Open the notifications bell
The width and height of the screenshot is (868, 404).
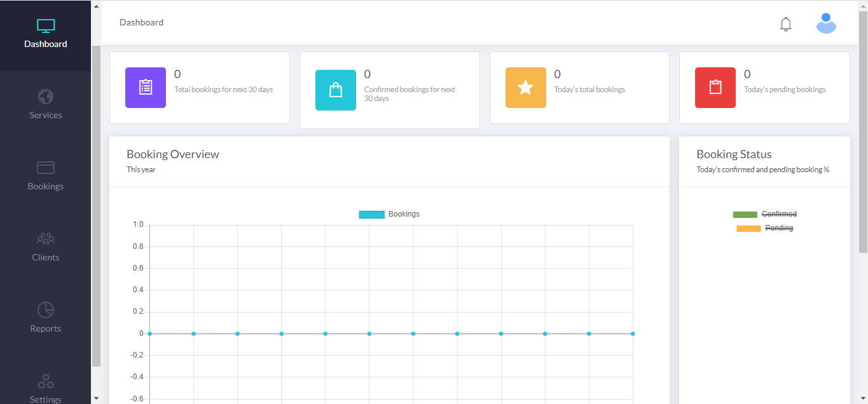tap(785, 24)
